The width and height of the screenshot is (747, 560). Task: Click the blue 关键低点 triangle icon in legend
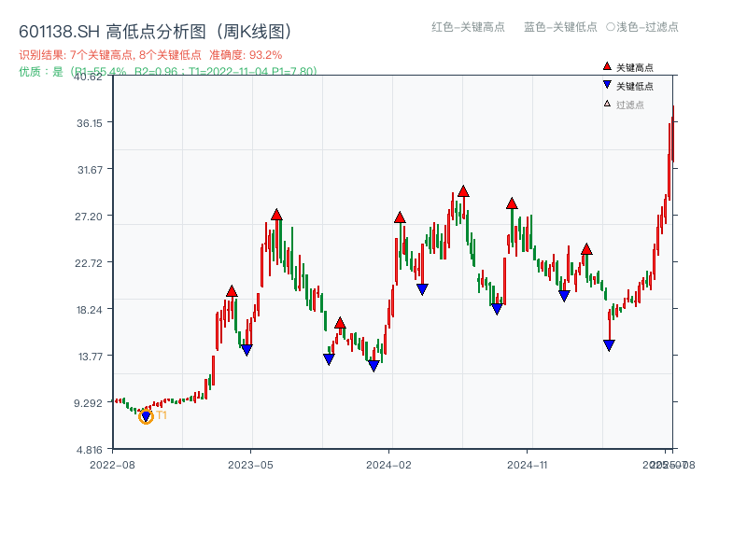(x=607, y=87)
